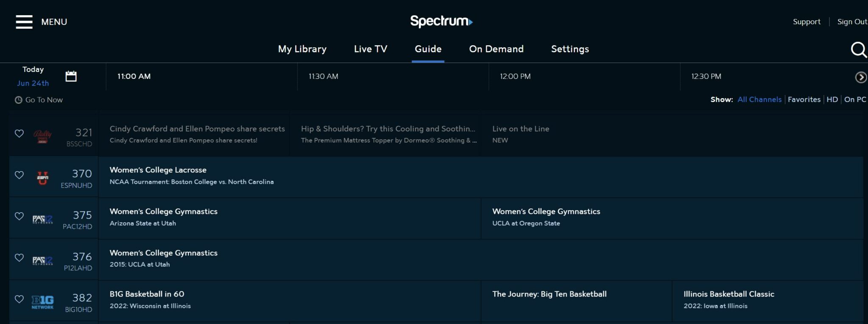Open the On Demand tab

click(496, 49)
